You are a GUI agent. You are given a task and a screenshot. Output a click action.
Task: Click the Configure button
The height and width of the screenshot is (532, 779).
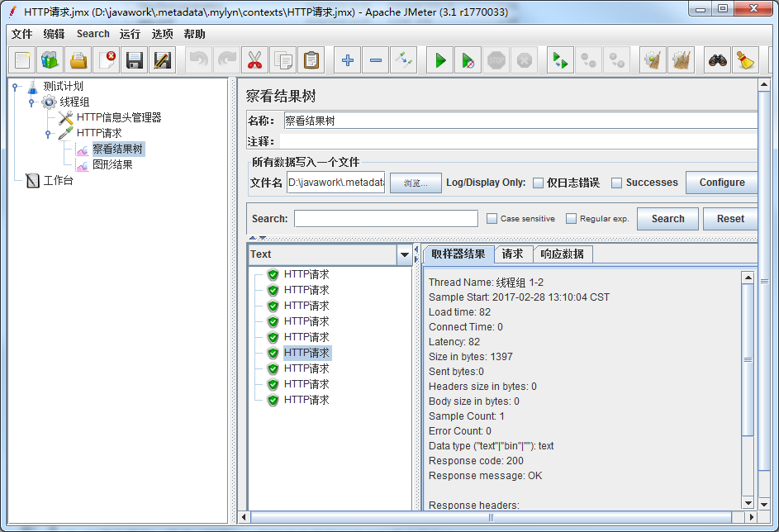coord(721,182)
